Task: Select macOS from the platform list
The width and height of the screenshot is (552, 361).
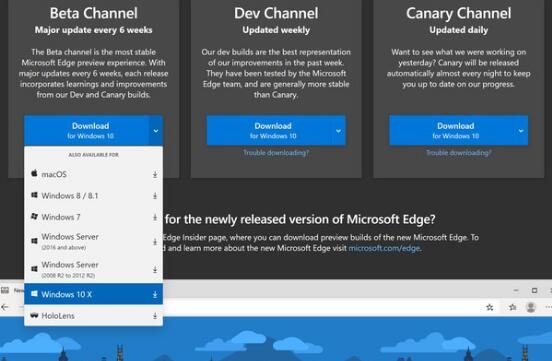Action: click(93, 174)
